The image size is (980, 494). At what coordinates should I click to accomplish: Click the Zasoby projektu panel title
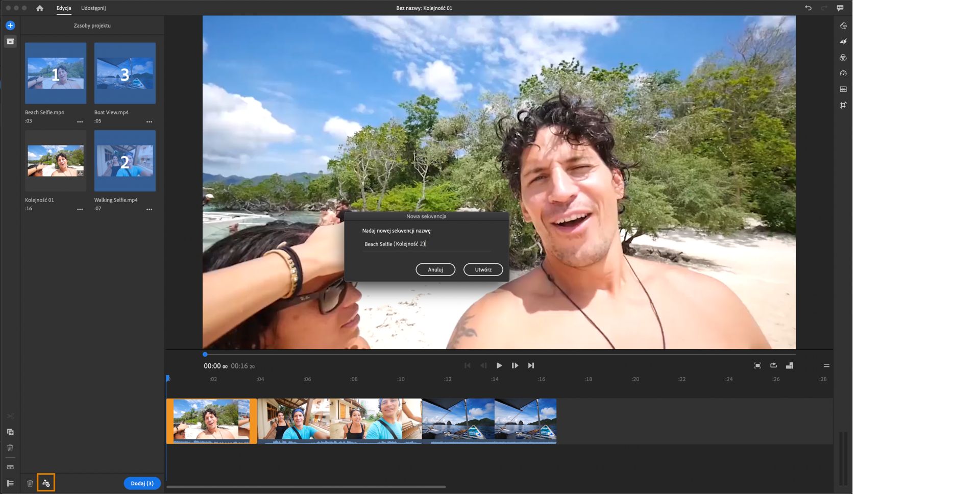pos(92,26)
